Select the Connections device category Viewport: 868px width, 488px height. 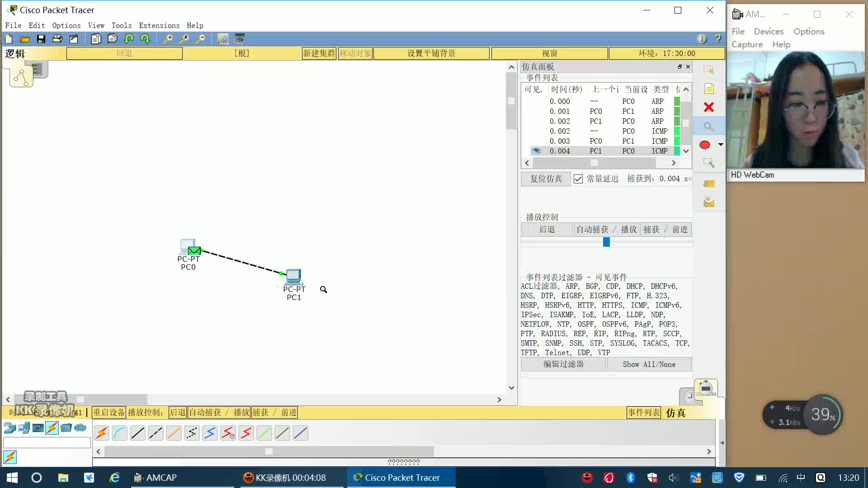[x=52, y=427]
